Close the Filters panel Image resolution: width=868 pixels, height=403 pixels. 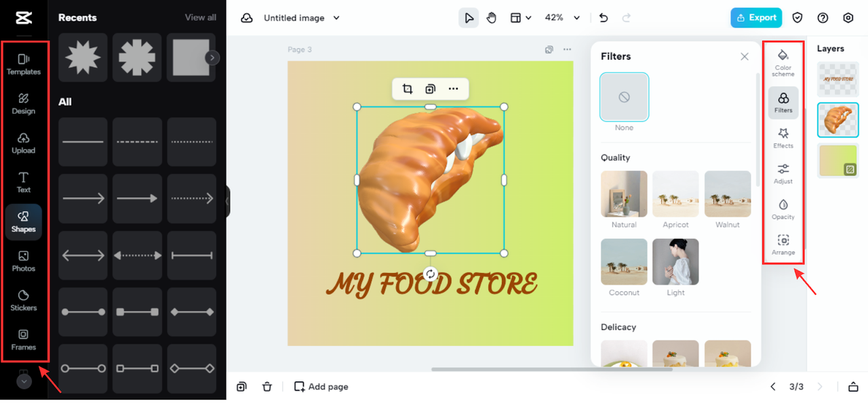click(x=745, y=56)
